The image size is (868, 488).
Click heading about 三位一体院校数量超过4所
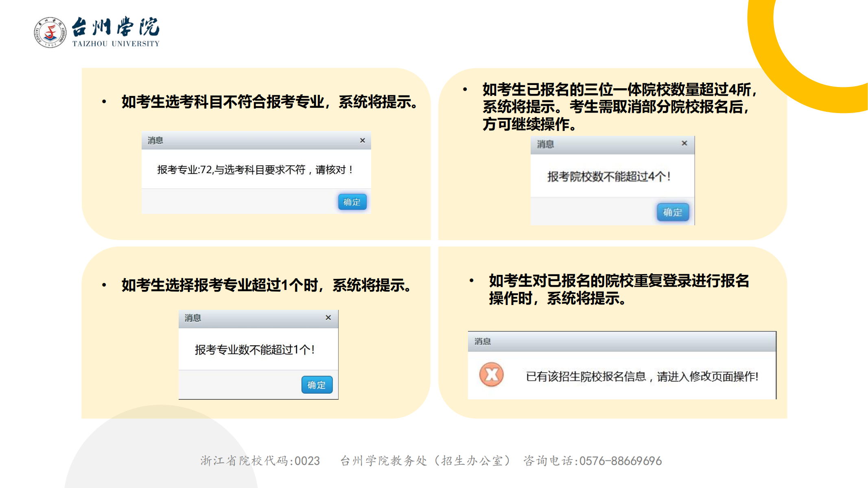coord(621,107)
